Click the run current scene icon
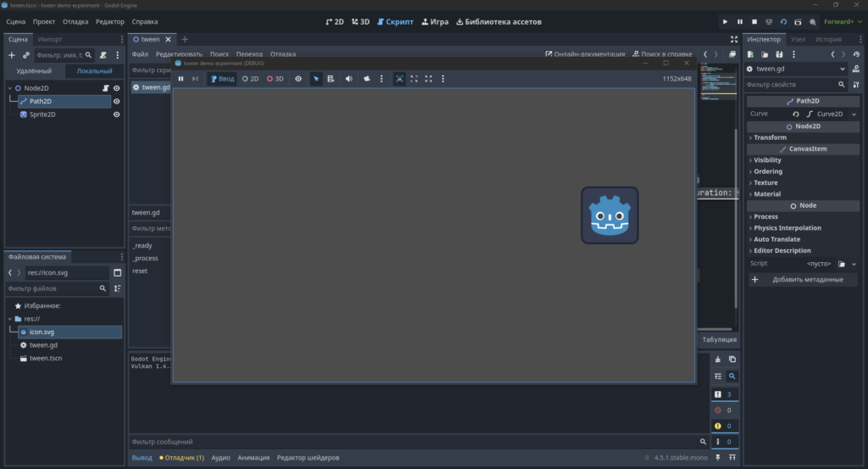 tap(798, 21)
